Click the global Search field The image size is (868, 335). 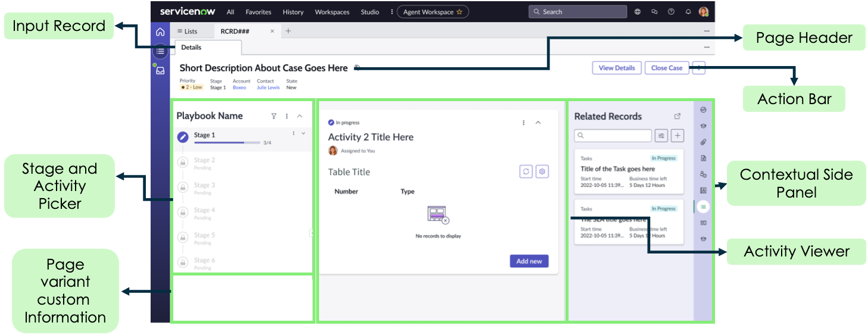click(x=577, y=12)
